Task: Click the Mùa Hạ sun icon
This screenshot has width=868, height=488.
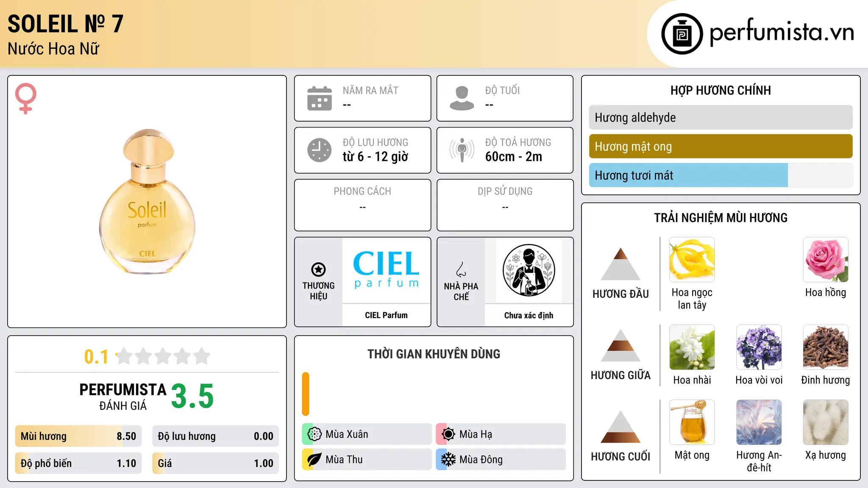Action: tap(448, 434)
